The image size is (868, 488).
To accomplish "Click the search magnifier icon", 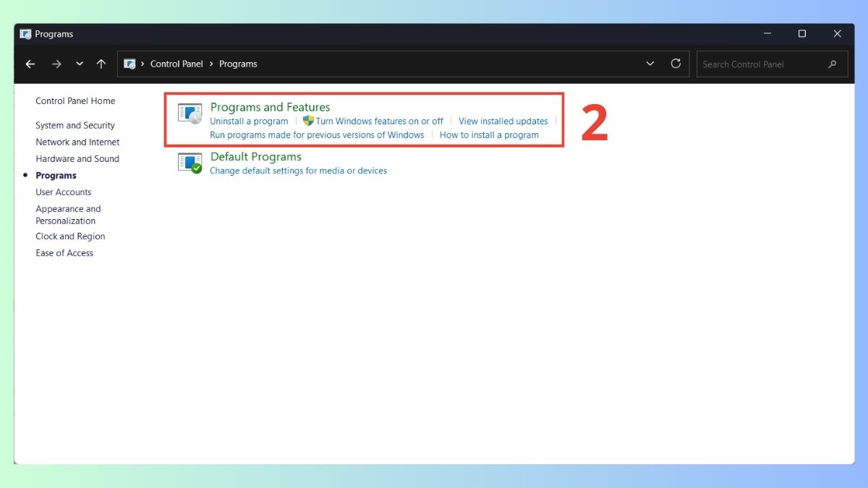I will click(x=833, y=64).
